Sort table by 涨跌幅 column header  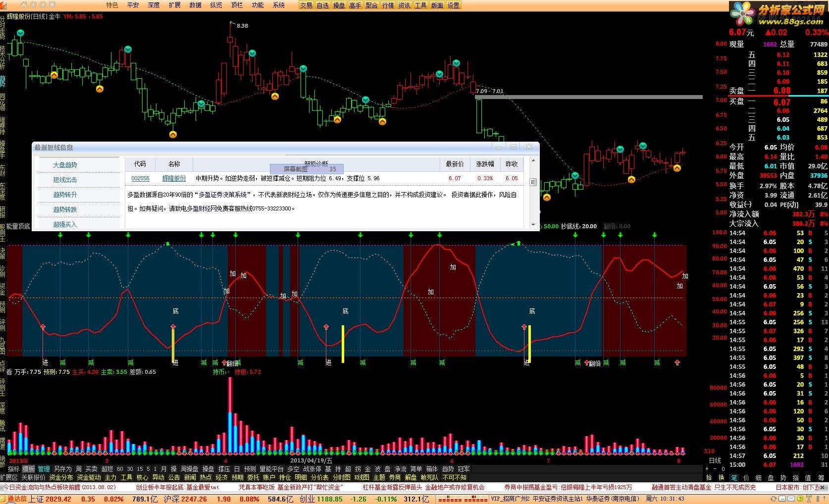coord(485,164)
